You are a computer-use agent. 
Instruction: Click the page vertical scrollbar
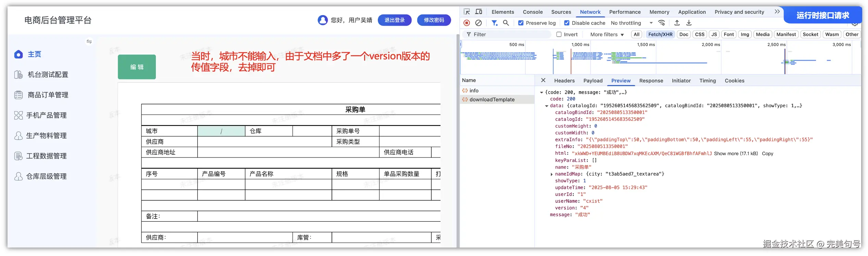(458, 141)
